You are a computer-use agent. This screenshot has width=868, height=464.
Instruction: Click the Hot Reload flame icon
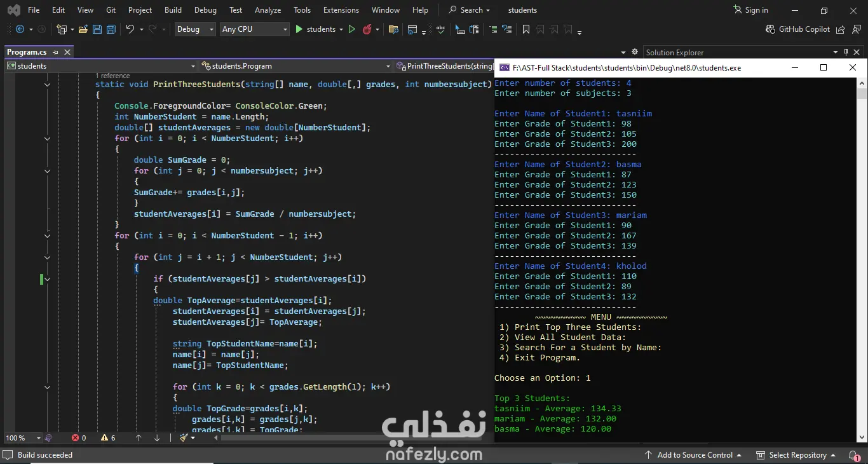[x=367, y=29]
